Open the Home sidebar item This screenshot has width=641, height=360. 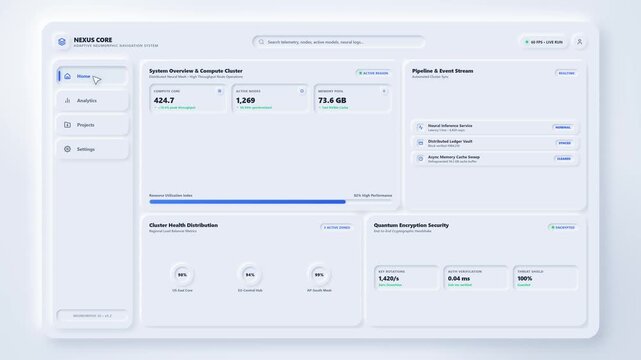92,76
